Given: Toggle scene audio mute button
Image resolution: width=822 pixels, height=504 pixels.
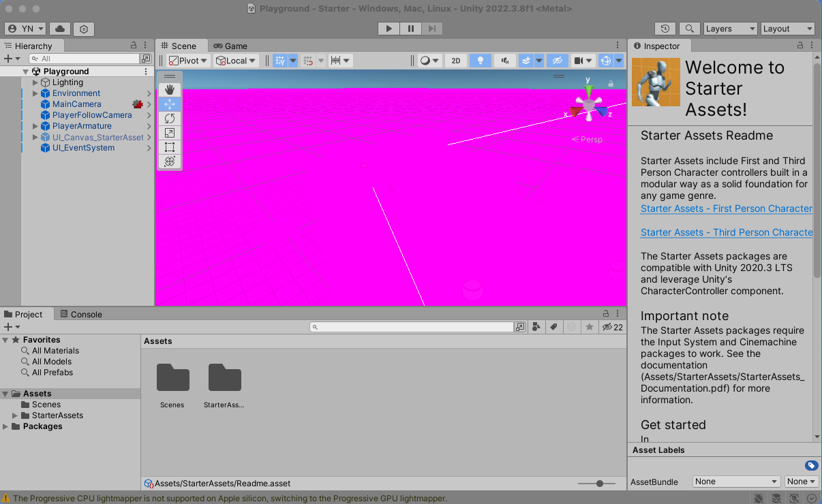Looking at the screenshot, I should click(x=504, y=61).
